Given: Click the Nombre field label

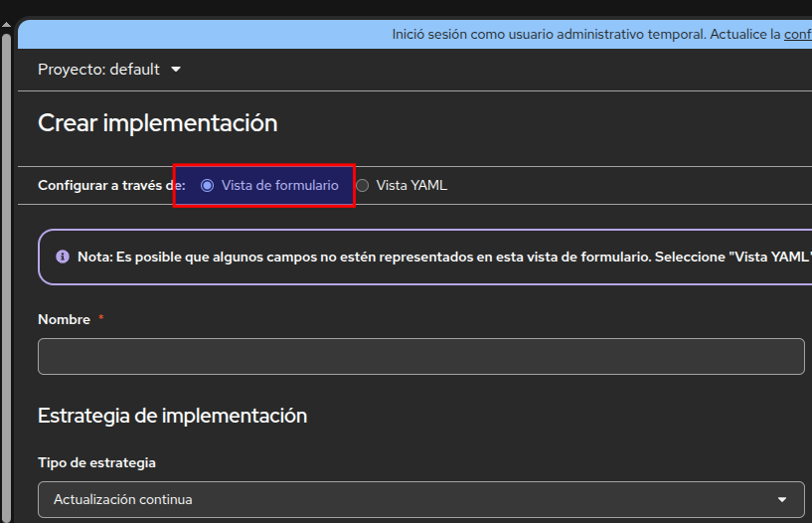Looking at the screenshot, I should [64, 319].
